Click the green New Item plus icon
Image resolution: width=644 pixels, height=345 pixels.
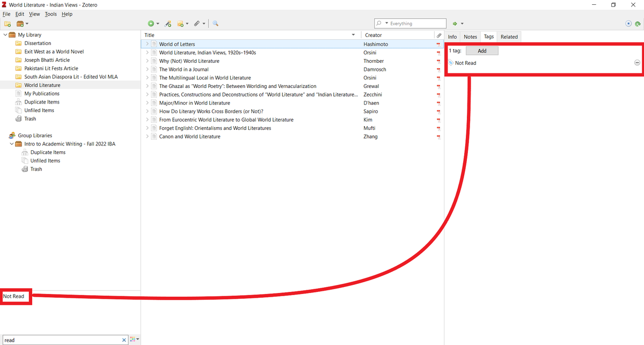point(151,24)
